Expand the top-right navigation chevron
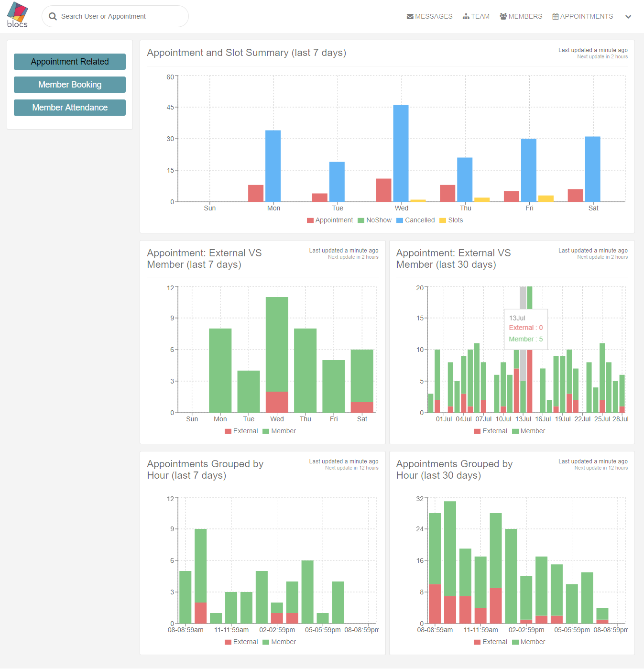 click(628, 17)
